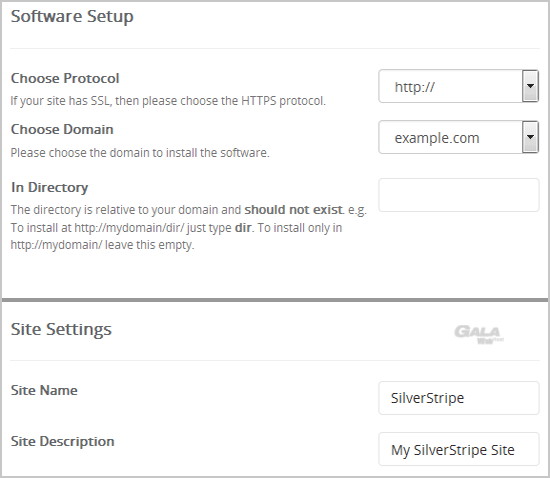Viewport: 550px width, 478px height.
Task: Click the Choose Domain label
Action: (x=62, y=129)
